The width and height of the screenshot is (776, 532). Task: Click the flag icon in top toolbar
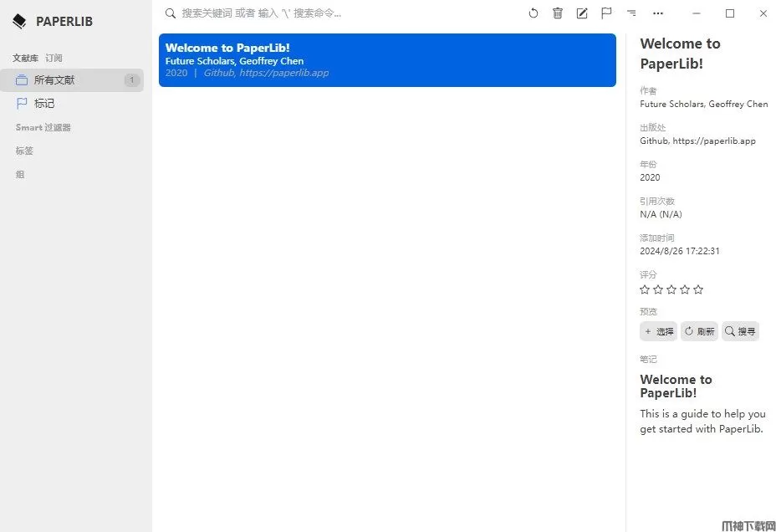tap(606, 13)
